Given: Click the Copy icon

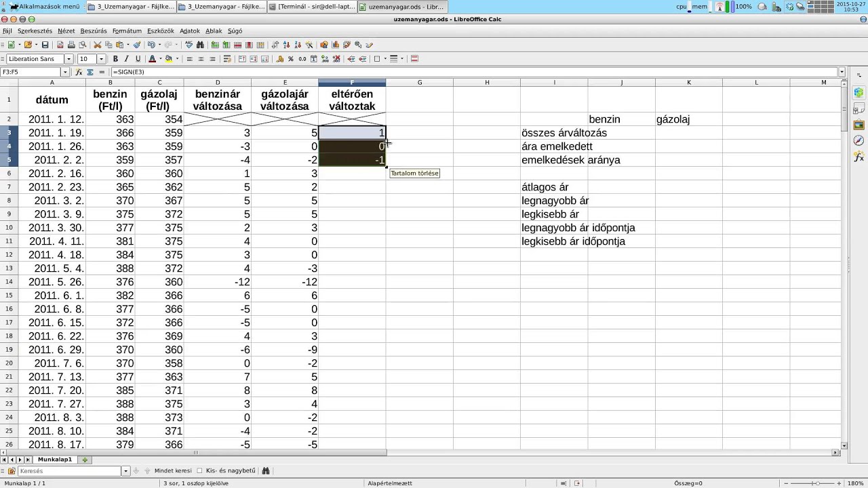Looking at the screenshot, I should pos(108,45).
